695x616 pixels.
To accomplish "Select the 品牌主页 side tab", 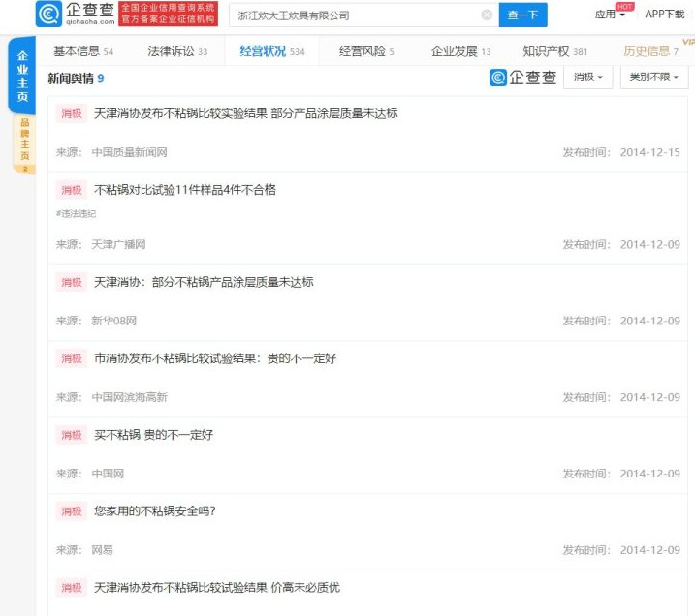I will (25, 145).
